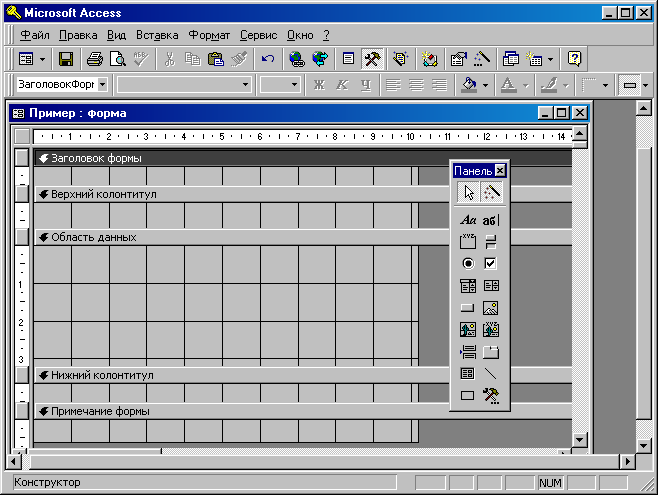Screen dimensions: 658x495
Task: Toggle Bold (Ж) formatting
Action: 319,85
